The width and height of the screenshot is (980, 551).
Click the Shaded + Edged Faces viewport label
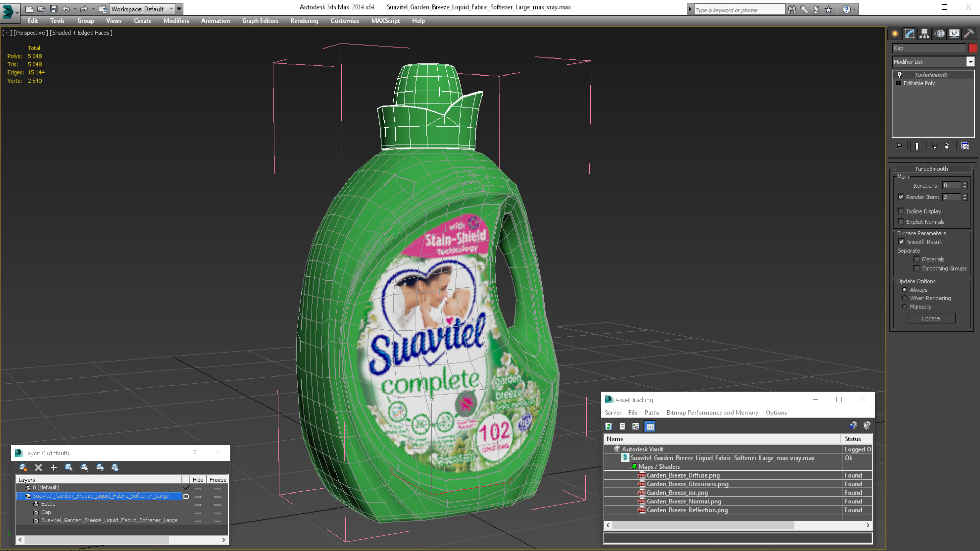click(81, 33)
